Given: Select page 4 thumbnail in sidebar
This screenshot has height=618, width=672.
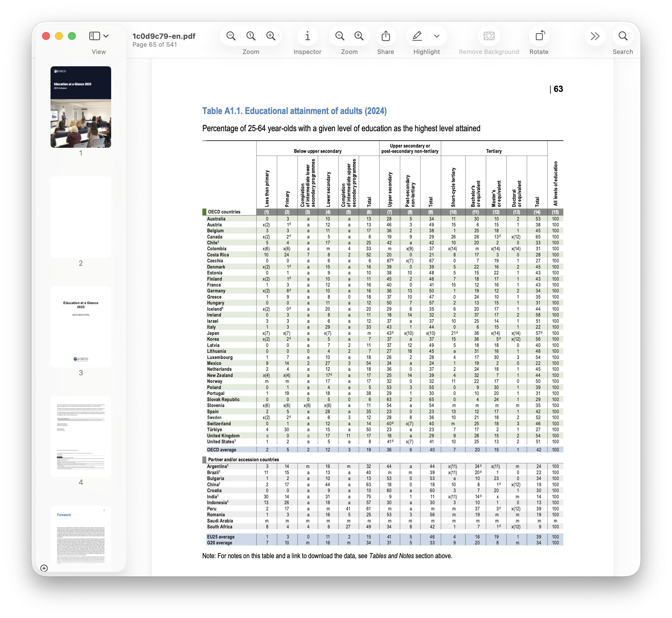Looking at the screenshot, I should click(x=81, y=437).
